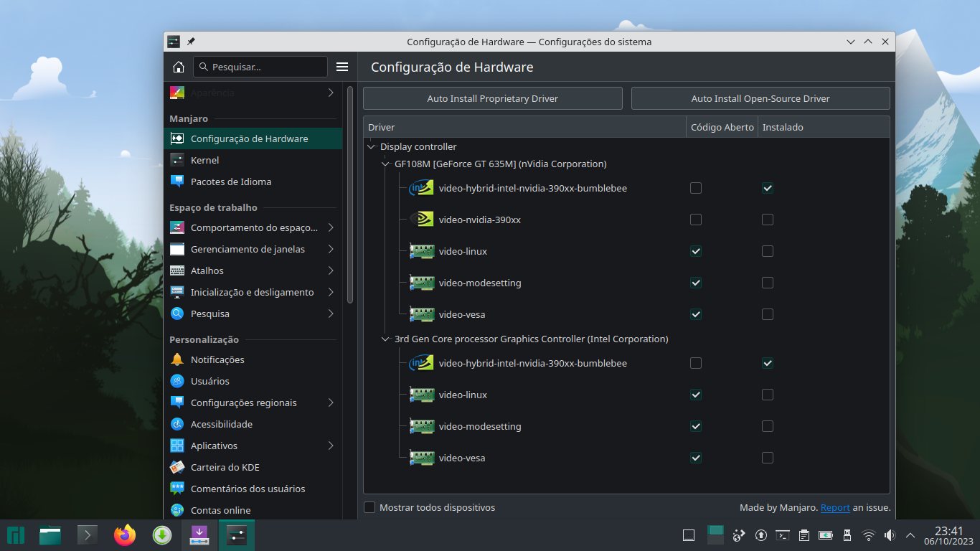The width and height of the screenshot is (980, 551).
Task: Toggle Instalado checkbox for GF108M video-linux
Action: tap(768, 251)
